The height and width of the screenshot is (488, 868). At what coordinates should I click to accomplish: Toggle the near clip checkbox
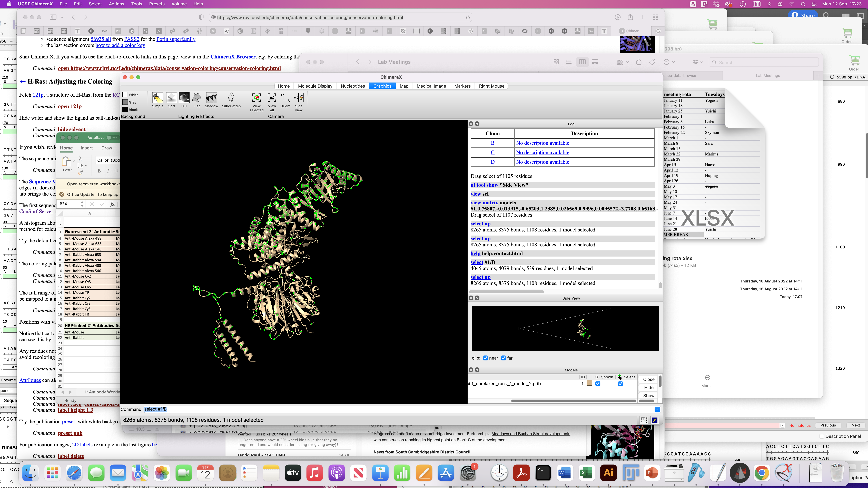point(486,358)
